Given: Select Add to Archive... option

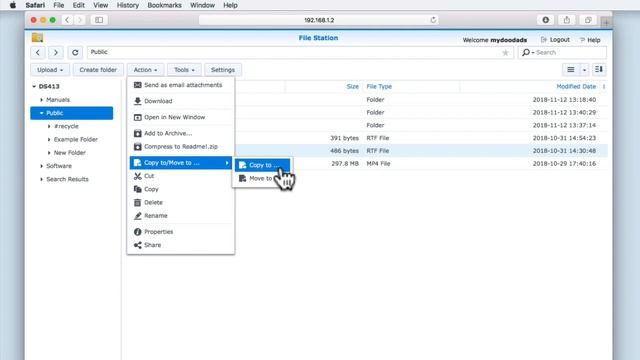Looking at the screenshot, I should [x=180, y=133].
